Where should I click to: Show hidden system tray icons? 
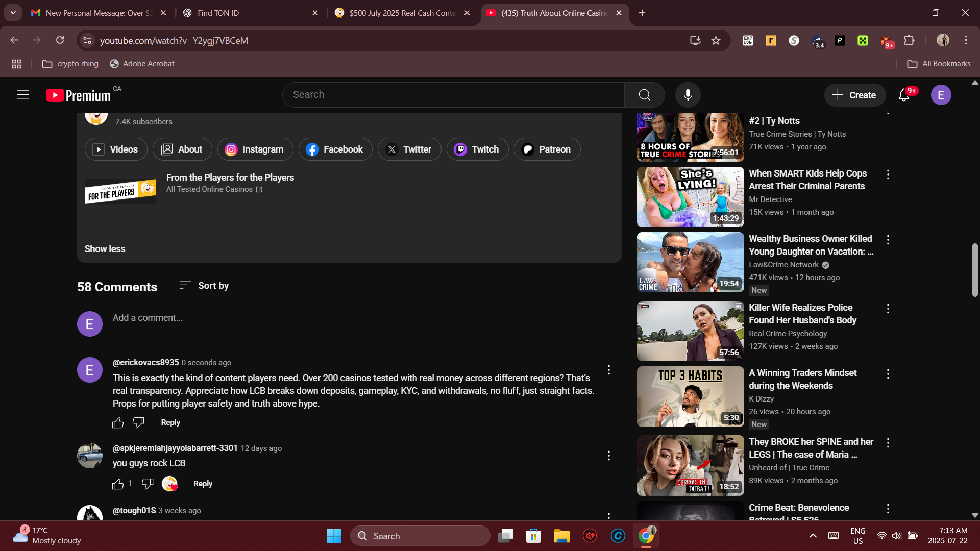pyautogui.click(x=813, y=536)
